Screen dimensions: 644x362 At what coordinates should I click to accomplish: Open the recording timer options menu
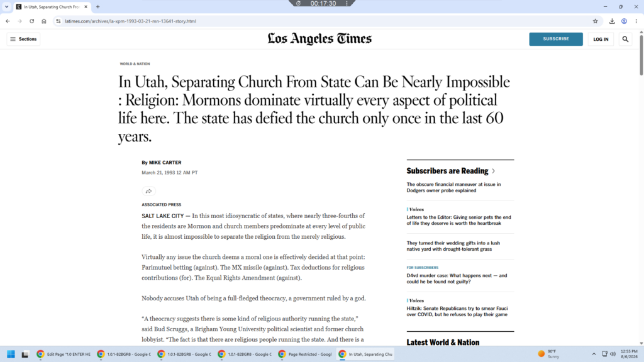click(x=347, y=3)
